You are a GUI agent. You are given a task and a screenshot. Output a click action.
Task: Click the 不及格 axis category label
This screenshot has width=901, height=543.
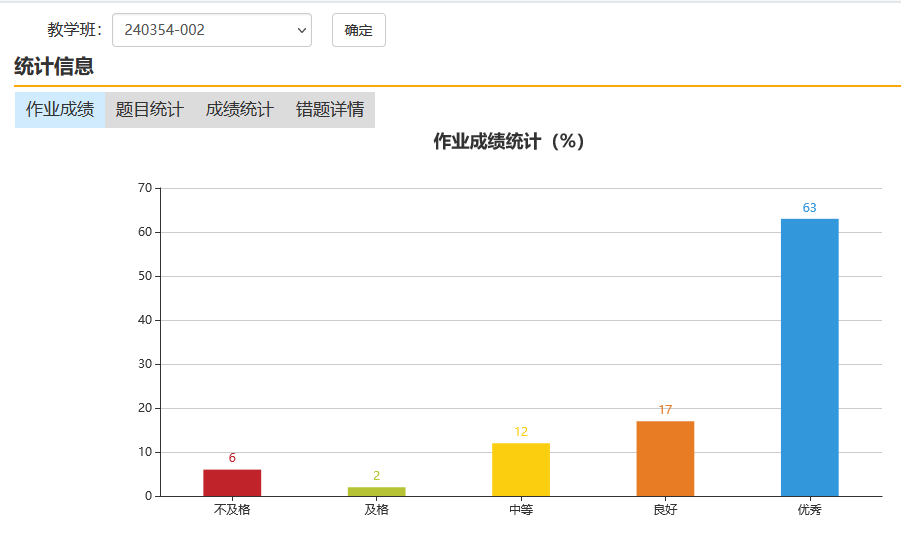point(232,510)
